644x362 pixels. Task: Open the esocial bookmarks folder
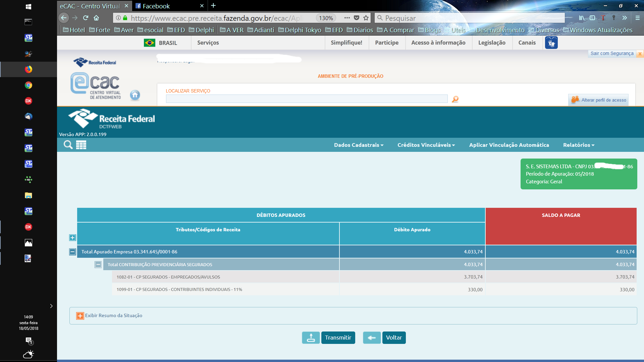(150, 30)
